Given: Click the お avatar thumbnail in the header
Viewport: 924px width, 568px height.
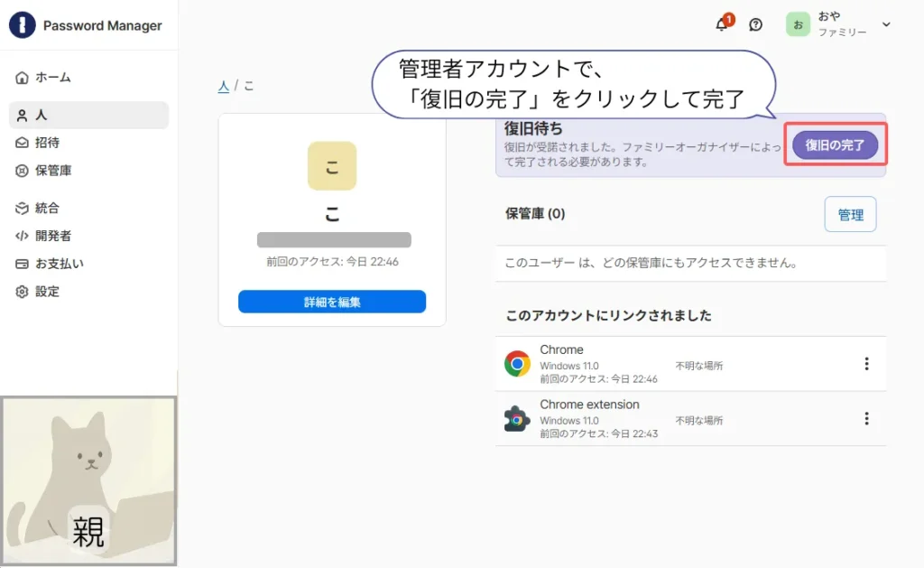Looking at the screenshot, I should pyautogui.click(x=798, y=25).
